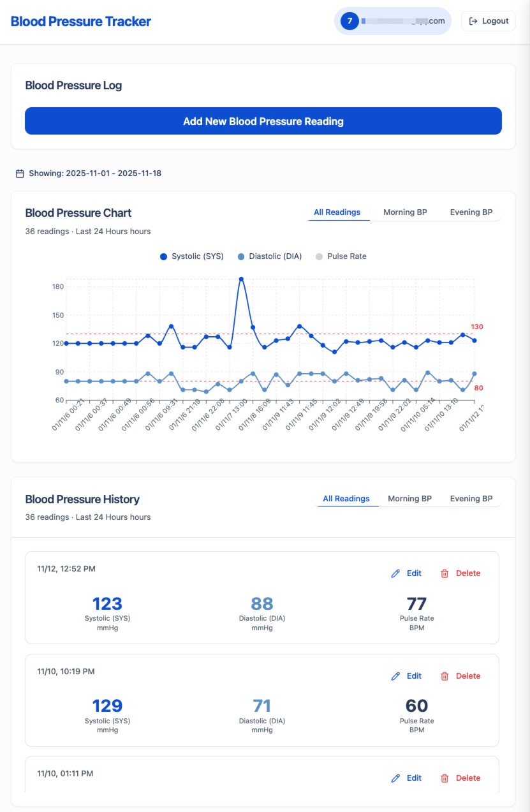Open the All Readings tab above the chart
Screen dimensions: 530x812
coord(339,211)
